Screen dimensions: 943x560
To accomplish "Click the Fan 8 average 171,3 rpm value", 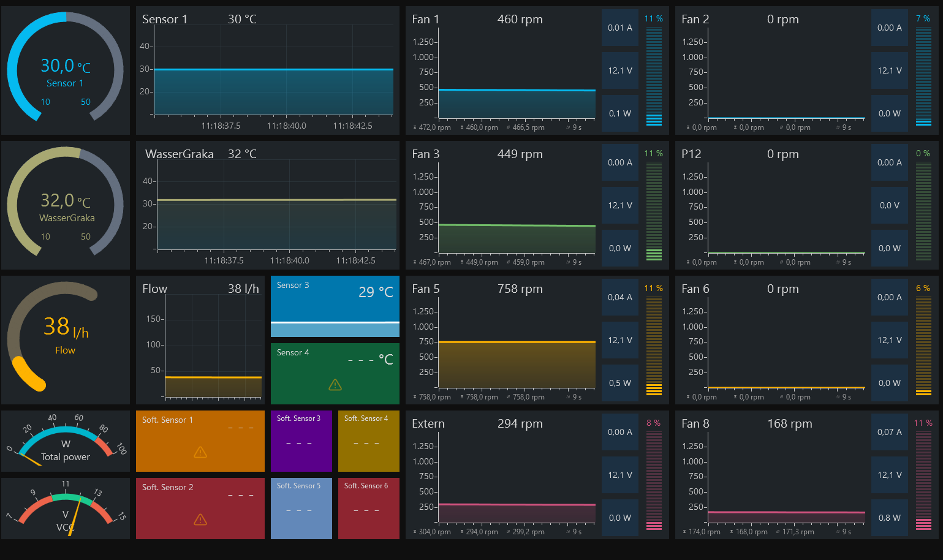I will pyautogui.click(x=798, y=532).
